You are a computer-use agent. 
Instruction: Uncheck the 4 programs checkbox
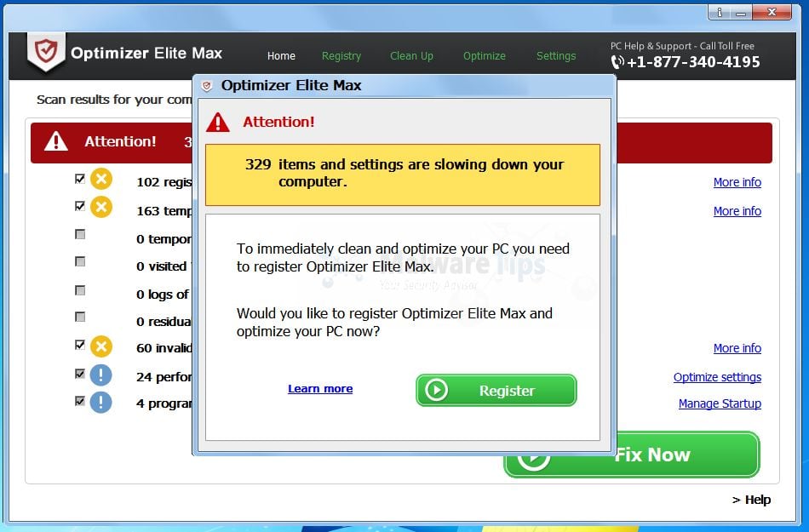point(79,401)
